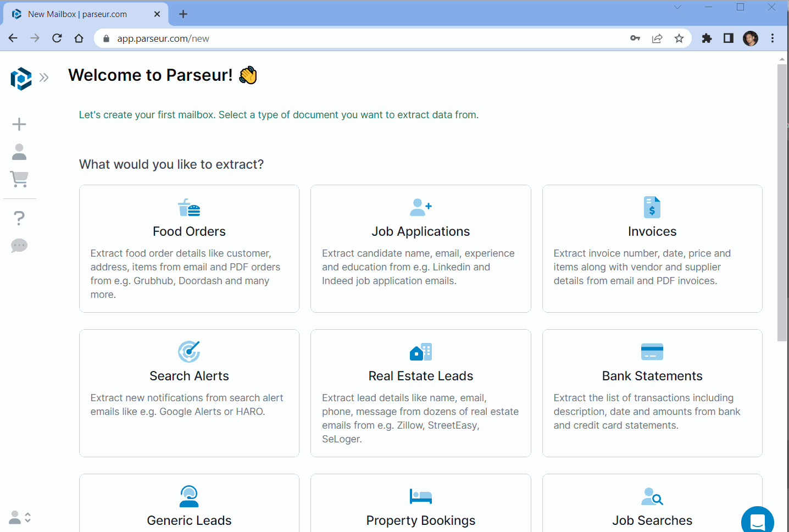Click the password key icon in the address bar

tap(635, 38)
